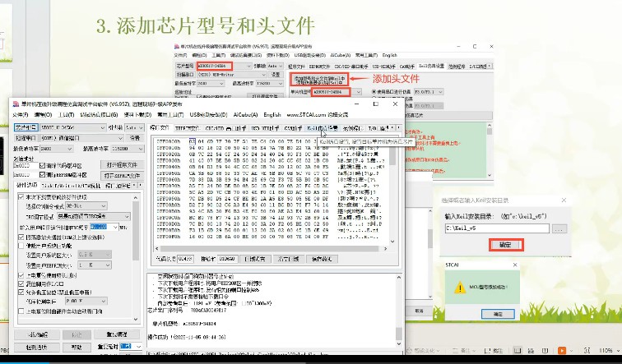Toggle 上电复位使用较长延时 checkbox

click(21, 275)
